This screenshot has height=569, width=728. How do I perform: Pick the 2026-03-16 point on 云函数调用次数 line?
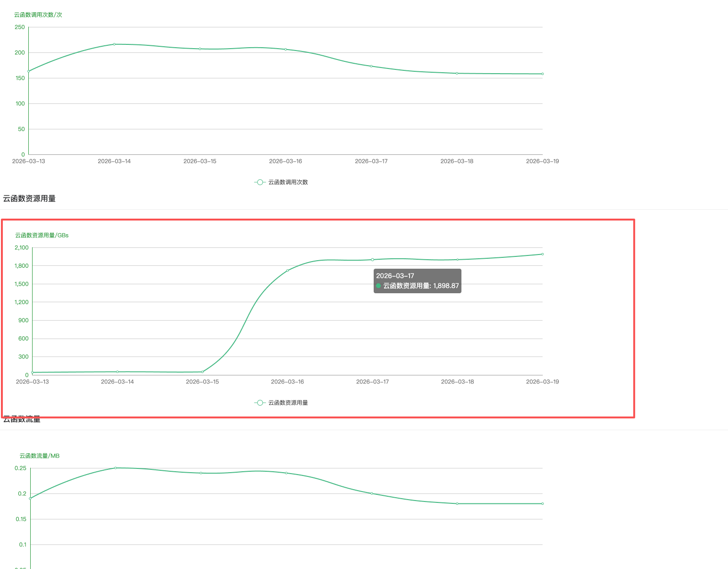(x=285, y=49)
